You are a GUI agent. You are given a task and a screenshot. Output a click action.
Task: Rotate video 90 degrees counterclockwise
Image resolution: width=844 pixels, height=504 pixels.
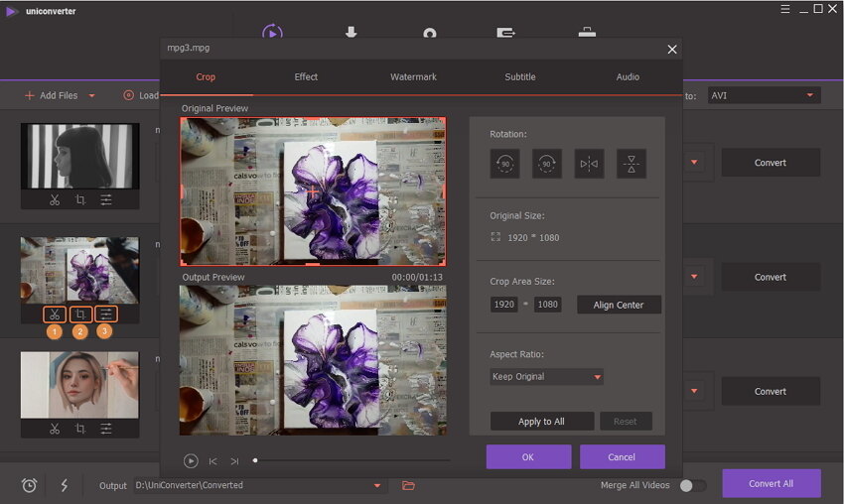[x=504, y=164]
